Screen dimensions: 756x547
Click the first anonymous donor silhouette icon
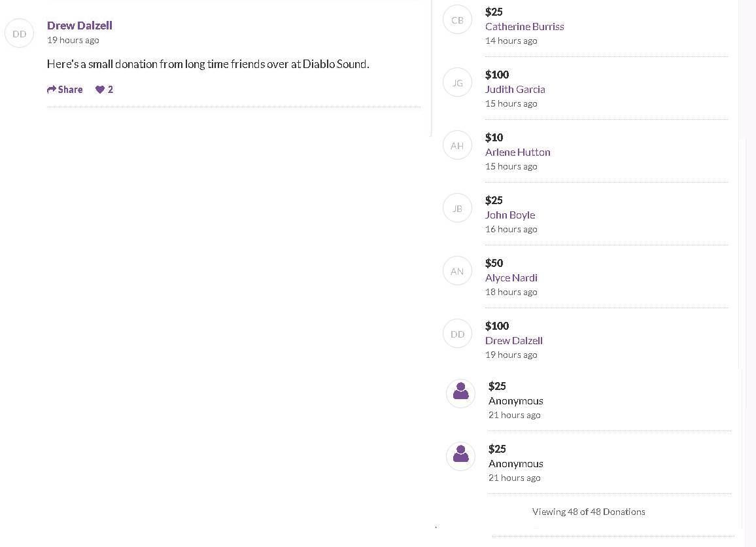click(460, 393)
